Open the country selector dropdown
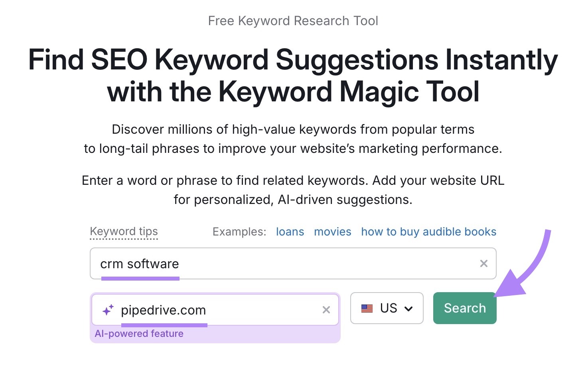Viewport: 588px width, 368px height. pyautogui.click(x=387, y=308)
